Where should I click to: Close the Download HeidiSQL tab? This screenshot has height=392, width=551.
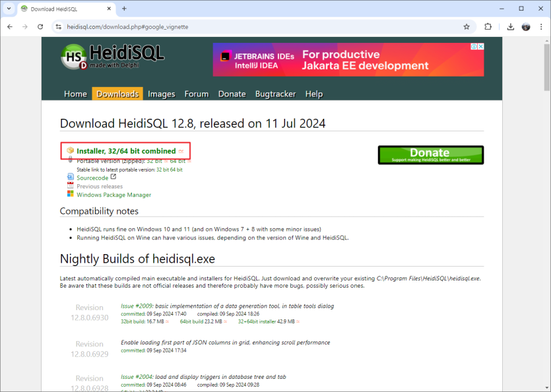tap(109, 9)
